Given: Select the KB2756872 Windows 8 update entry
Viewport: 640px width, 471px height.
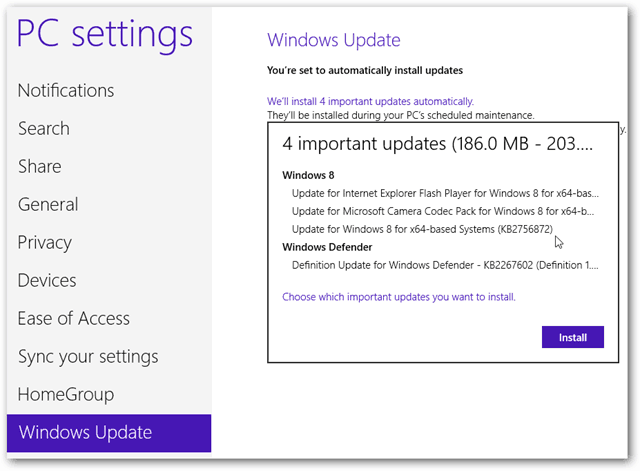Looking at the screenshot, I should tap(422, 229).
